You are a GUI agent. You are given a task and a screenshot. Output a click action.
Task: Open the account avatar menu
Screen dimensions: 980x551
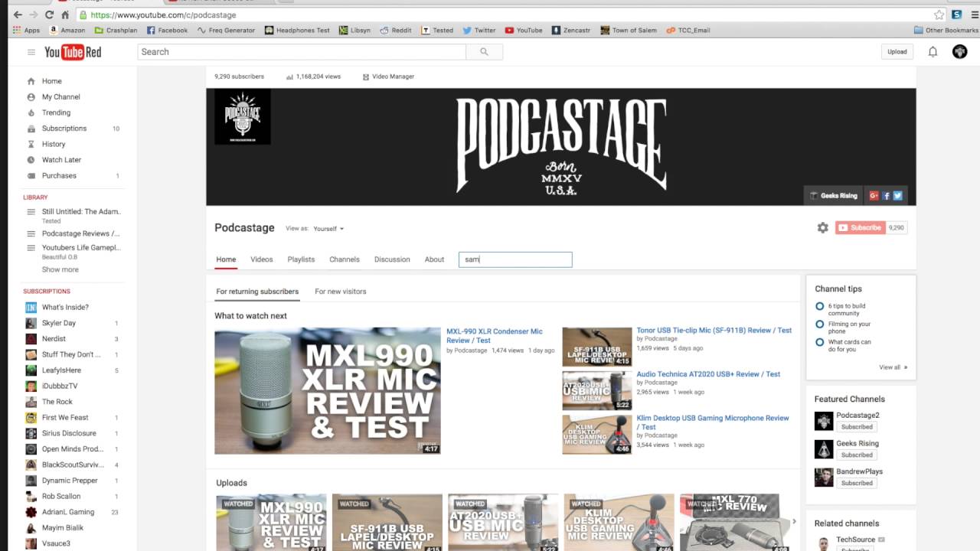[x=959, y=52]
